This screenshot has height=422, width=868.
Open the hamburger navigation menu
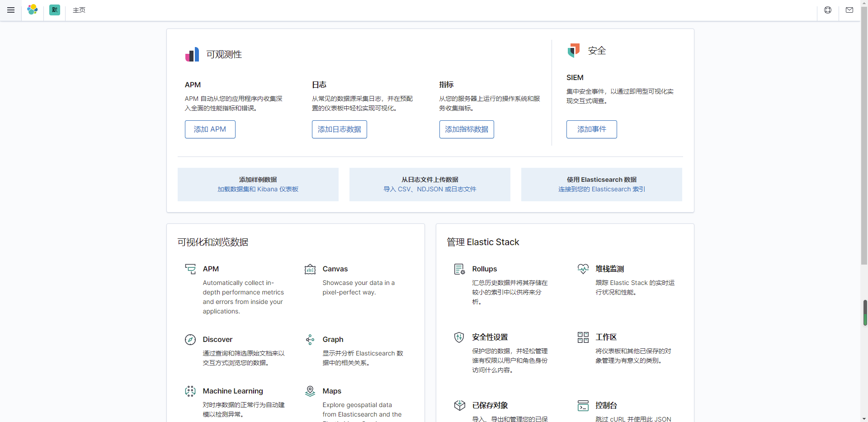tap(11, 10)
